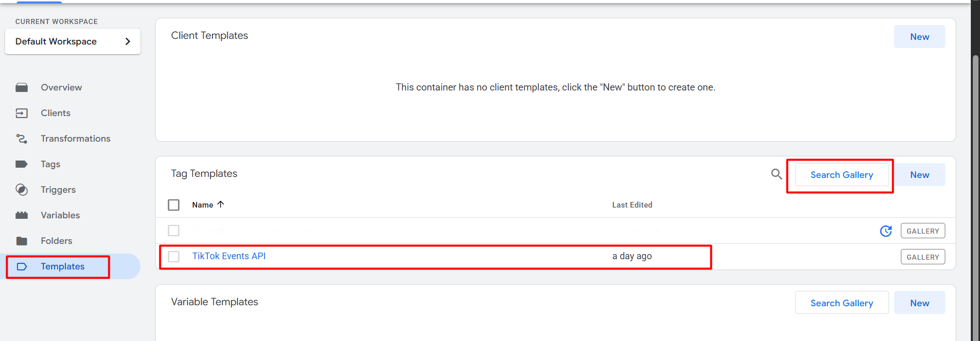Toggle the select-all checkbox in Tag Templates
Screen dimensions: 980x341
coord(174,205)
